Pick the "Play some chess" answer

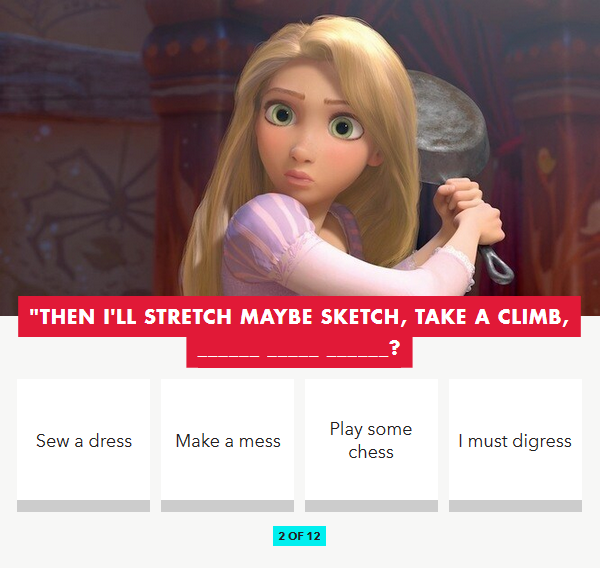[x=371, y=441]
